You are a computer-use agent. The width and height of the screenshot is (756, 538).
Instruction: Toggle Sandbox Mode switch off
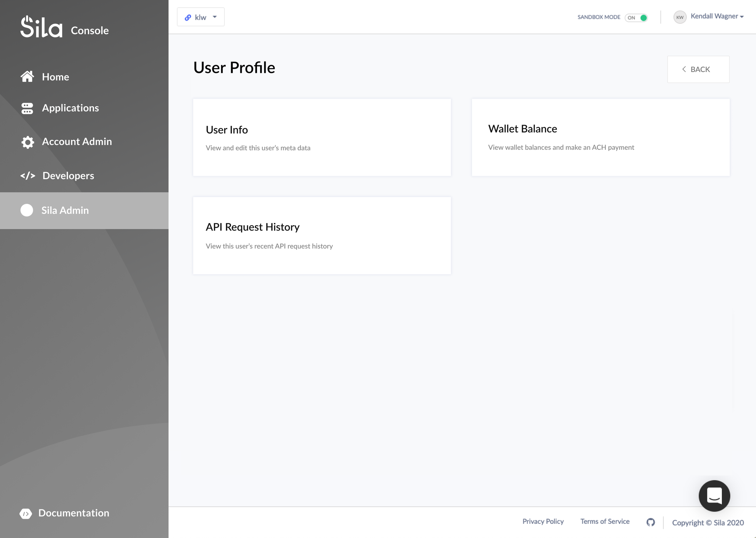(636, 18)
